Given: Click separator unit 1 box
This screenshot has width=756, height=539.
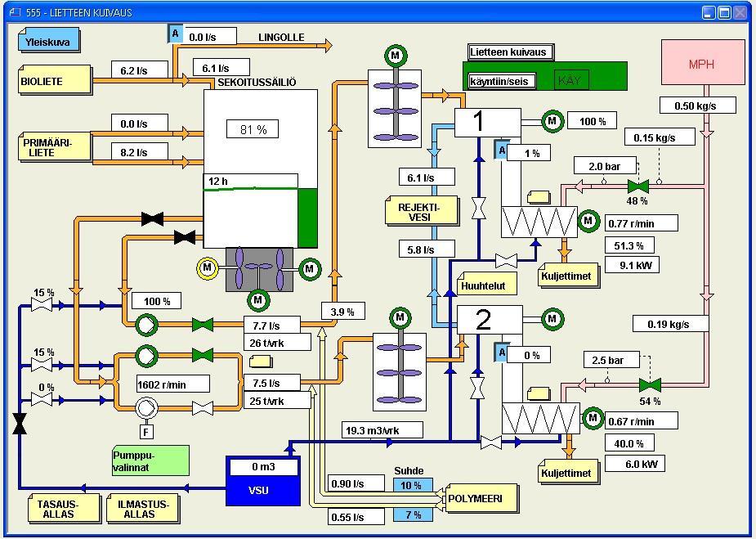Looking at the screenshot, I should [x=487, y=123].
